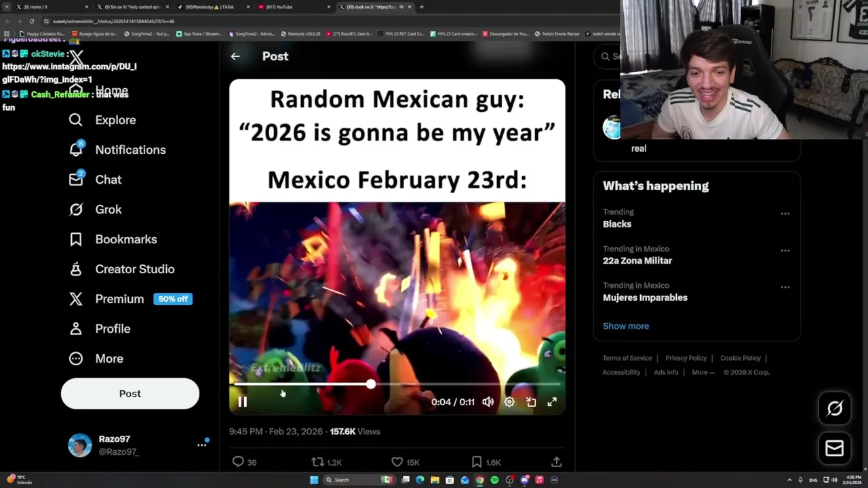Open Explore in the sidebar
The width and height of the screenshot is (868, 488).
click(x=102, y=120)
